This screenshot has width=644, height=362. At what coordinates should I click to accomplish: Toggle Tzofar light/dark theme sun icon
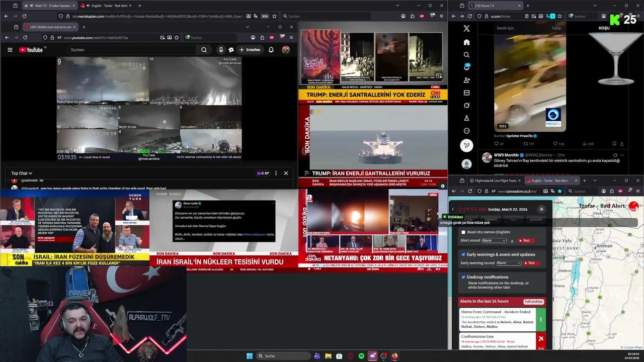click(x=541, y=209)
